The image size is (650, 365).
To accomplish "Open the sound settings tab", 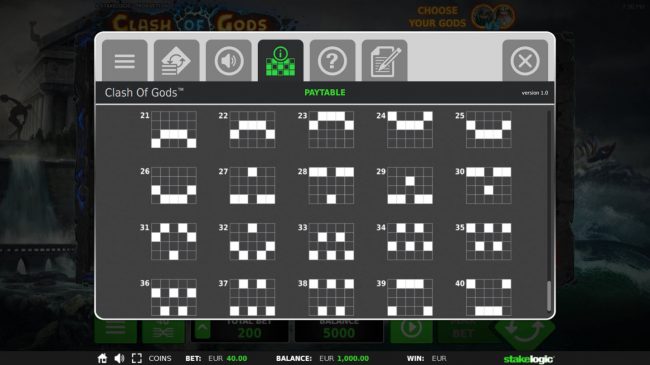I will (228, 61).
